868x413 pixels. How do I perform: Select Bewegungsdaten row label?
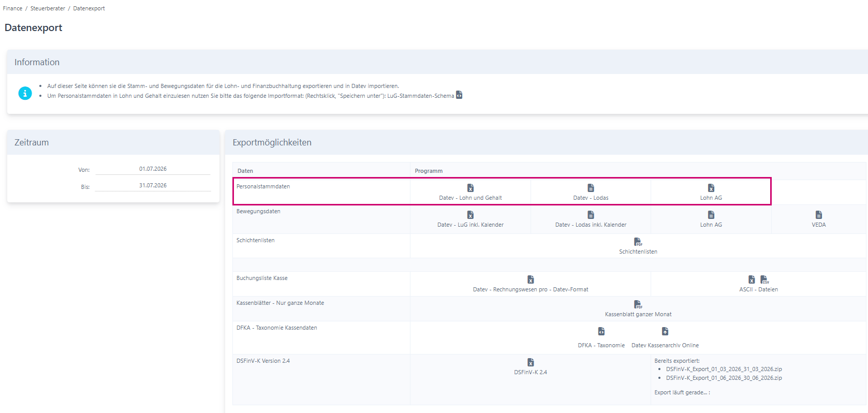pyautogui.click(x=258, y=211)
